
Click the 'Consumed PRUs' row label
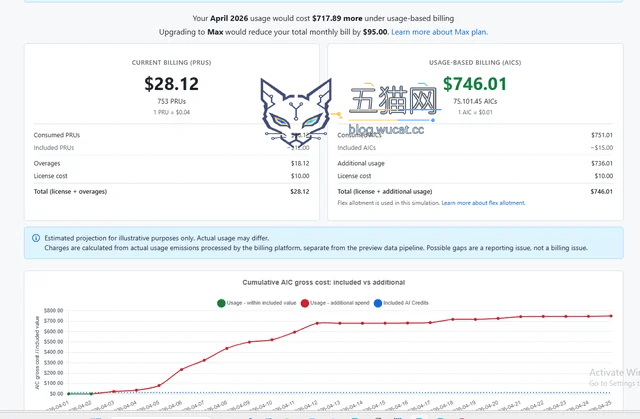pos(57,135)
